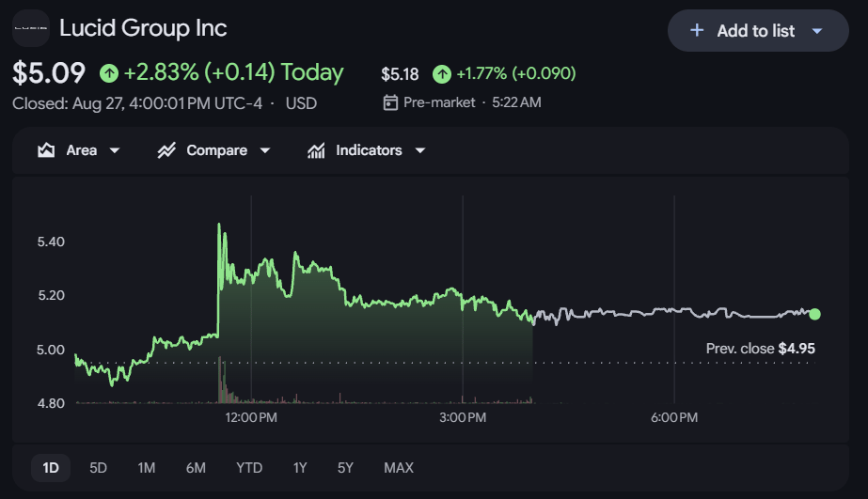Click the Indicators chart icon
The image size is (868, 499).
316,150
